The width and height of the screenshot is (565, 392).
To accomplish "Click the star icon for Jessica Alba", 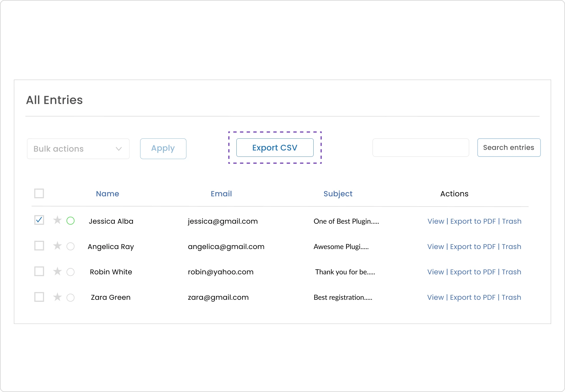I will tap(56, 221).
